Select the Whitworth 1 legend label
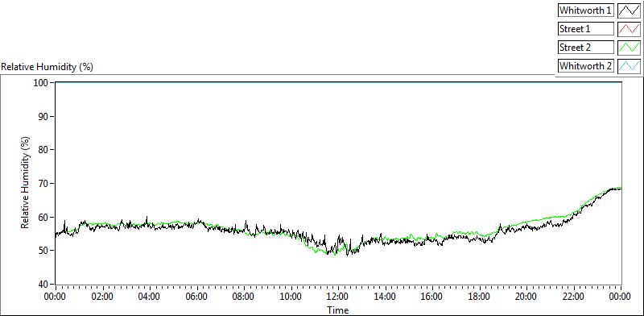The image size is (644, 316). tap(586, 10)
